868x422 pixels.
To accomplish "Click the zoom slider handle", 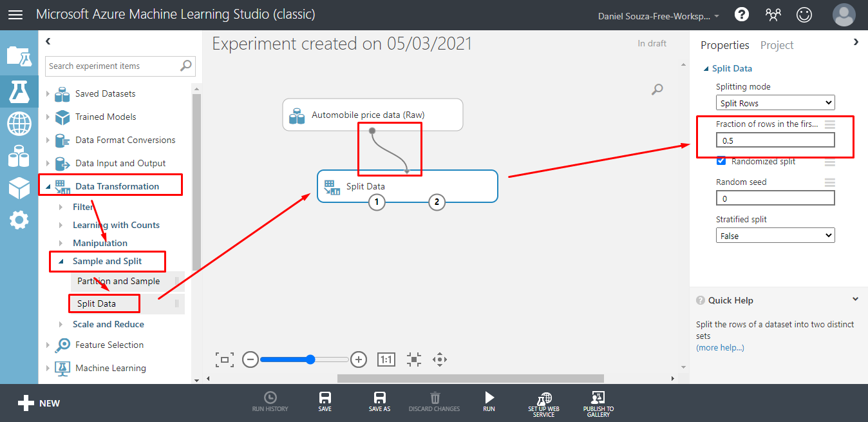I will [310, 360].
